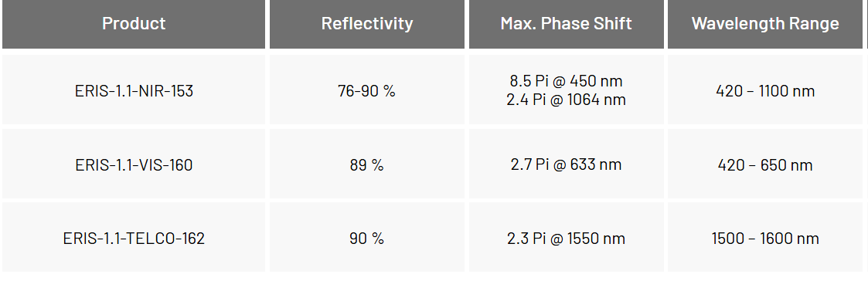Click the word Reflectivity in the header
Viewport: 868px width, 281px height.
coord(367,24)
